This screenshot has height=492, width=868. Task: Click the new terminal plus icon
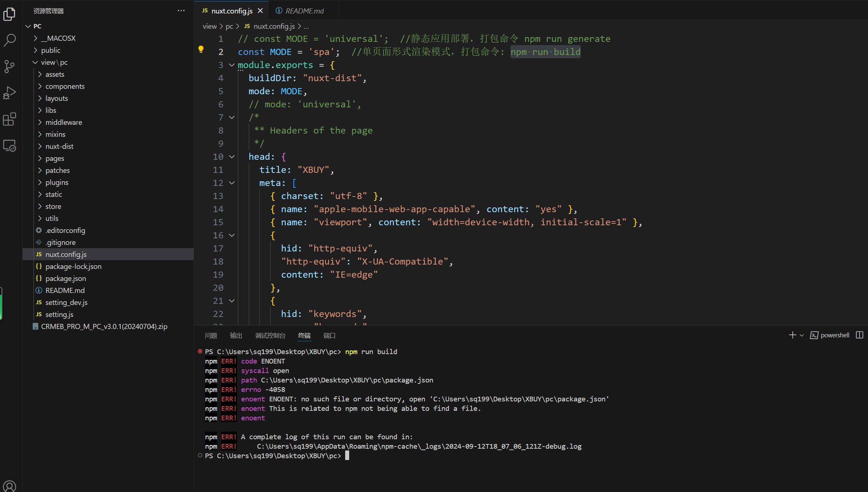point(792,335)
